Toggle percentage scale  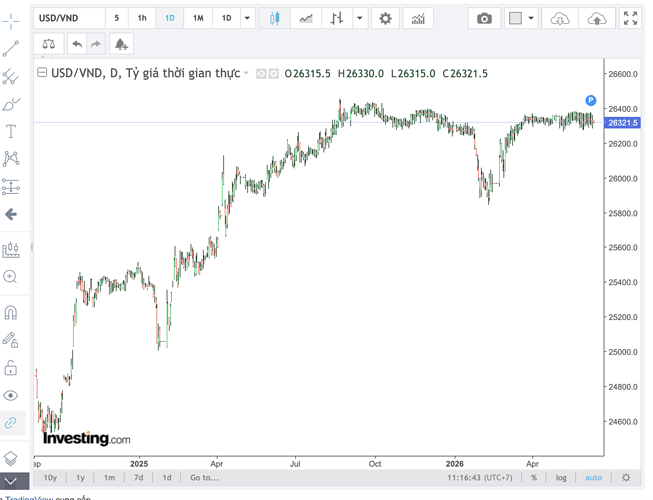tap(534, 478)
